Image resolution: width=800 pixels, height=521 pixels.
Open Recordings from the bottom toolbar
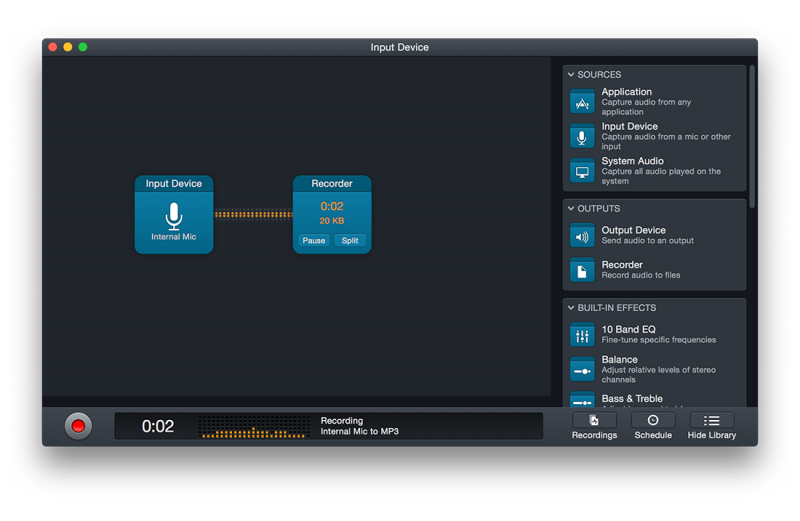(x=594, y=426)
